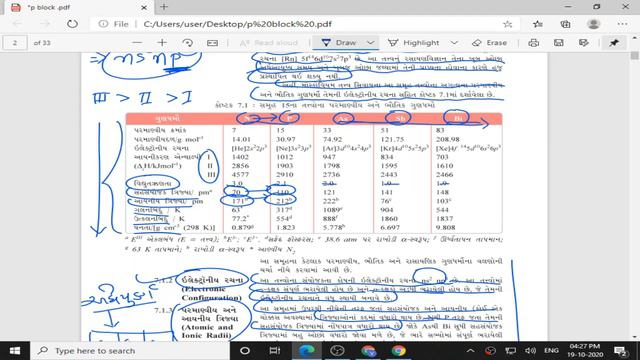This screenshot has width=640, height=360.
Task: Zoom in with the plus button
Action: 162,42
